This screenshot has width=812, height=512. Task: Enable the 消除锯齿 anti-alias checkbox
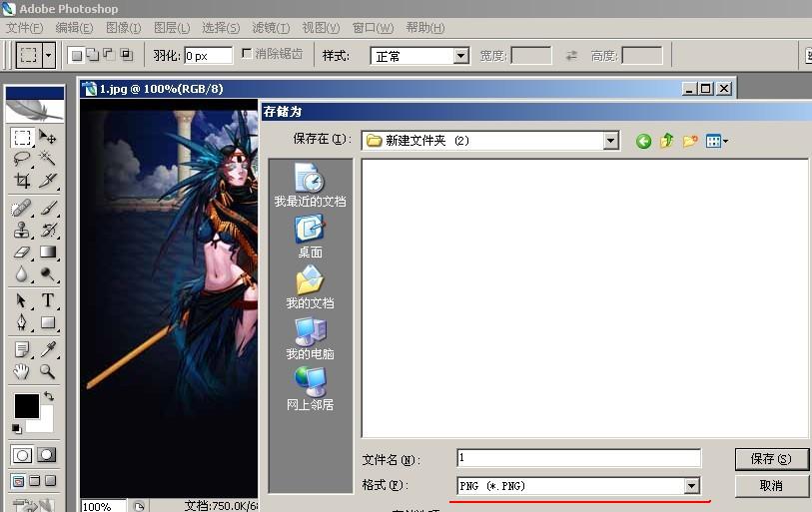point(247,53)
